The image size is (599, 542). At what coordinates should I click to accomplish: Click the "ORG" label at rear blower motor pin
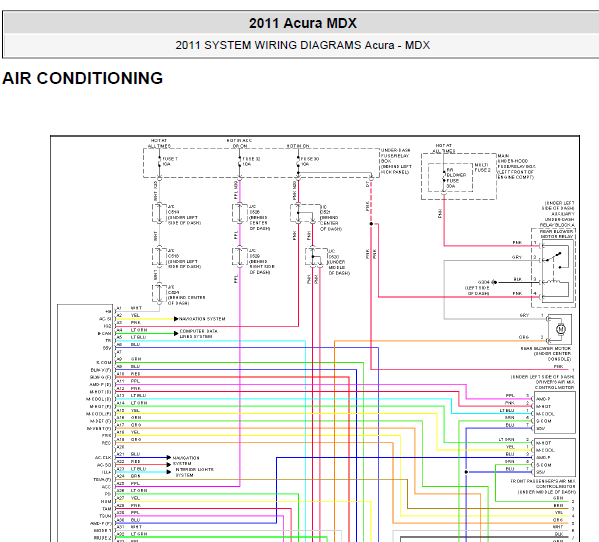[x=524, y=337]
